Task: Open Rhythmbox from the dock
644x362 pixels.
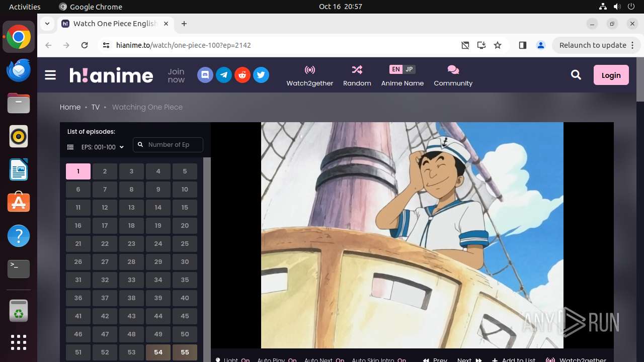Action: point(19,136)
